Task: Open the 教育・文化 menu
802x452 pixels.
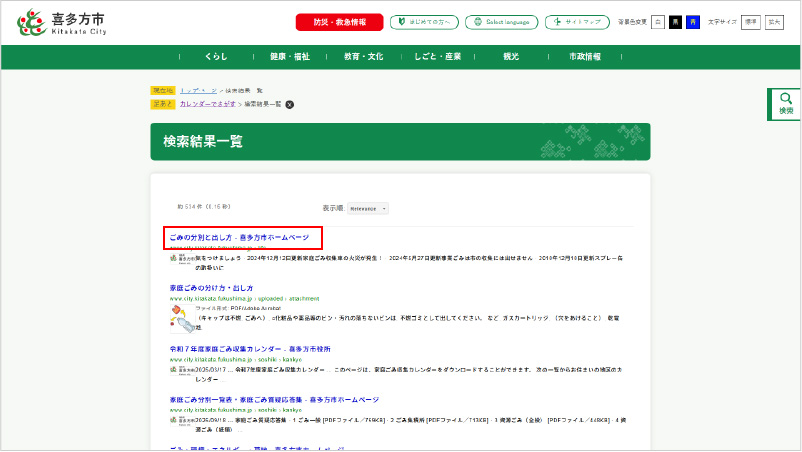Action: coord(364,57)
